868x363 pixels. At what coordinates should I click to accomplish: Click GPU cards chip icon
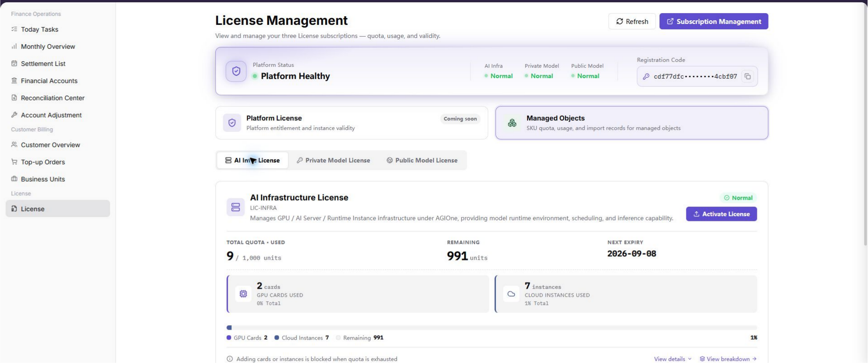pyautogui.click(x=243, y=294)
